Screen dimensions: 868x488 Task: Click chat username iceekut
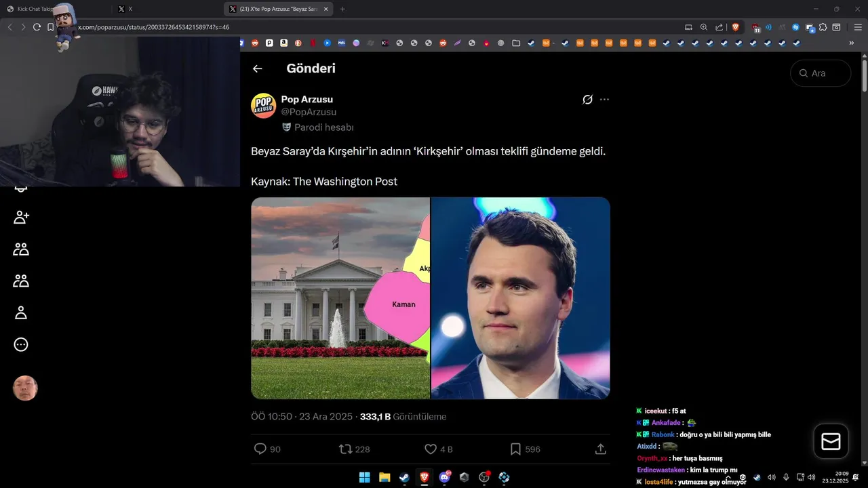tap(656, 411)
